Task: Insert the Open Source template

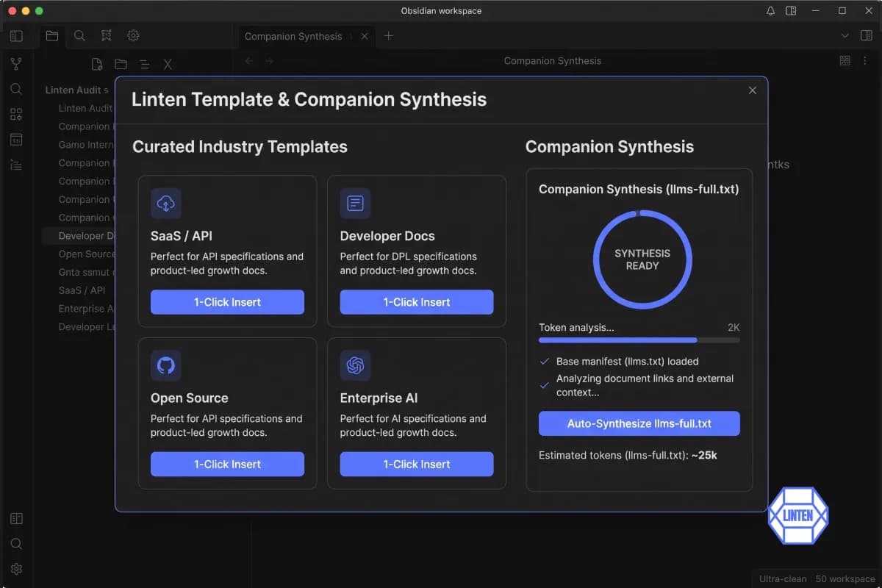Action: [227, 464]
